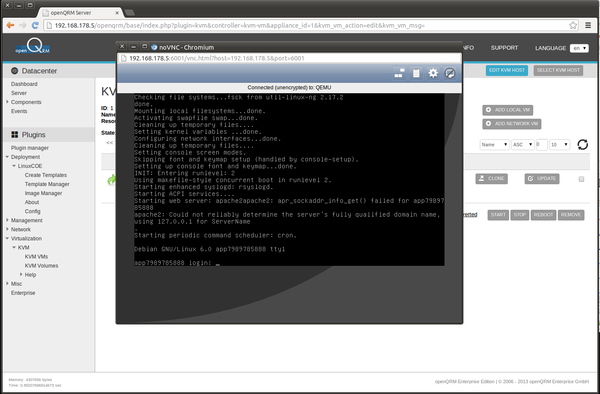The image size is (600, 394).
Task: Click the offset input field showing 0
Action: point(541,145)
